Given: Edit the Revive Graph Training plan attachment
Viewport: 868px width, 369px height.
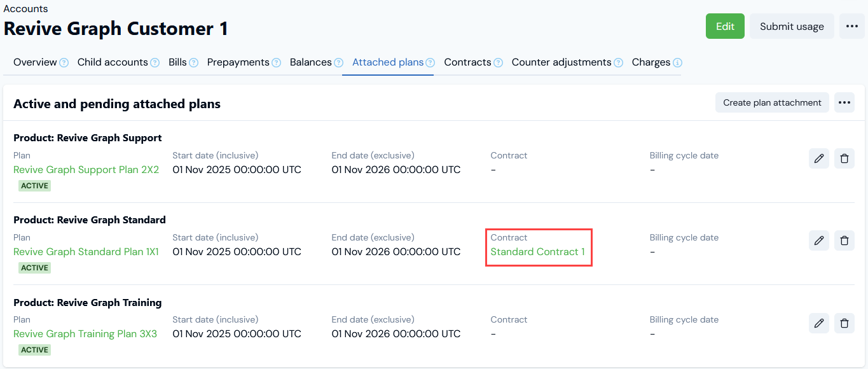Looking at the screenshot, I should [x=819, y=323].
